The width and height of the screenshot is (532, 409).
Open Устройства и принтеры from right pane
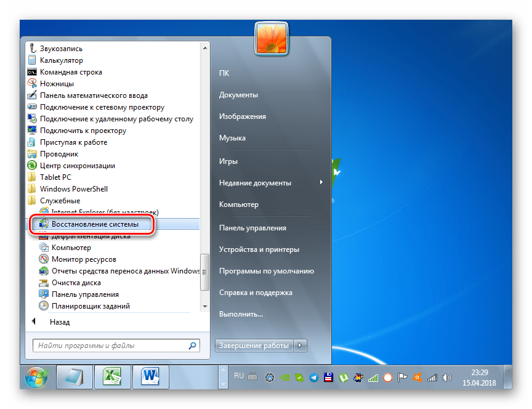257,249
